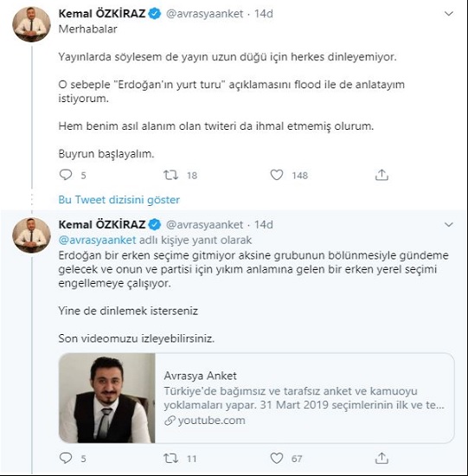Viewport: 468px width, 476px height.
Task: Reply to the first tweet via comment icon
Action: pyautogui.click(x=66, y=175)
